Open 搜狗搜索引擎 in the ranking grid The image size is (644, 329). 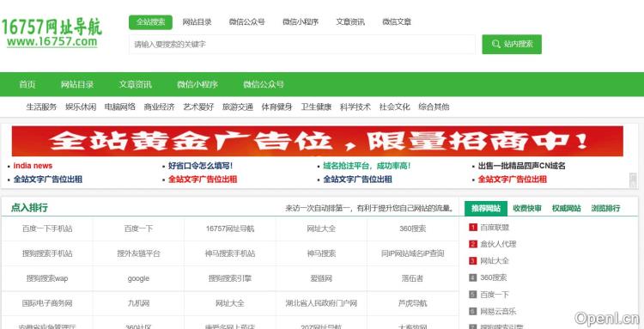point(230,279)
